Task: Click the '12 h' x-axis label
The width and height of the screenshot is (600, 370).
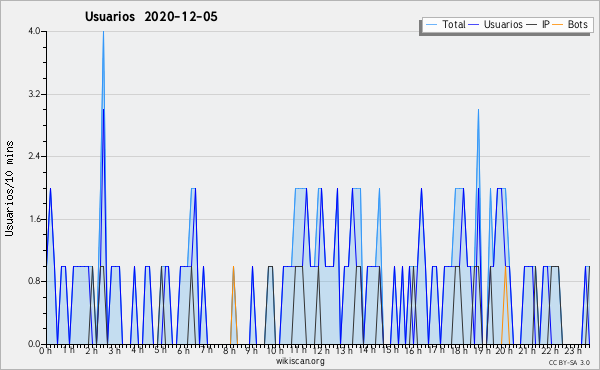Action: click(x=321, y=351)
